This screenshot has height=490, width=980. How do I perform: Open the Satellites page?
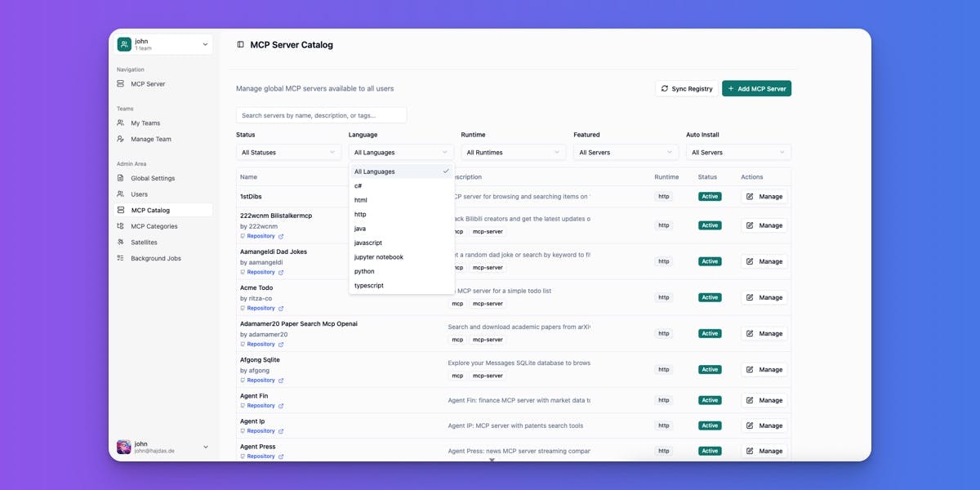[x=163, y=243]
